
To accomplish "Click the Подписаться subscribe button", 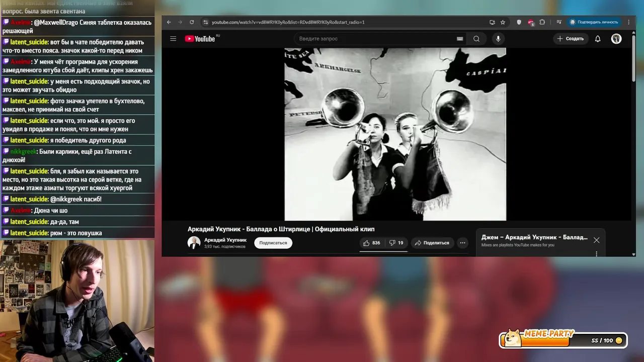I will click(x=273, y=243).
